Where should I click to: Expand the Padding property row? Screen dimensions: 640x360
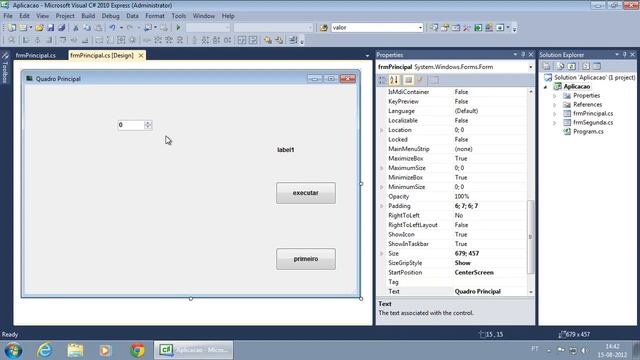382,206
